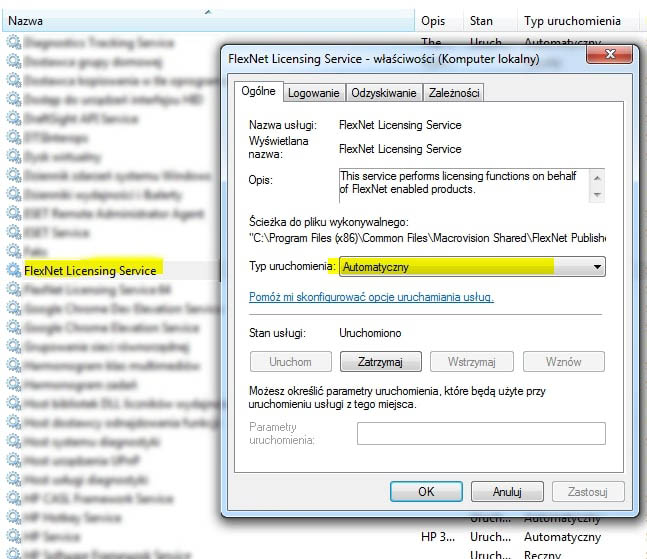This screenshot has width=647, height=559.
Task: Click Automatyczny in the HP 3... row
Action: pyautogui.click(x=562, y=537)
